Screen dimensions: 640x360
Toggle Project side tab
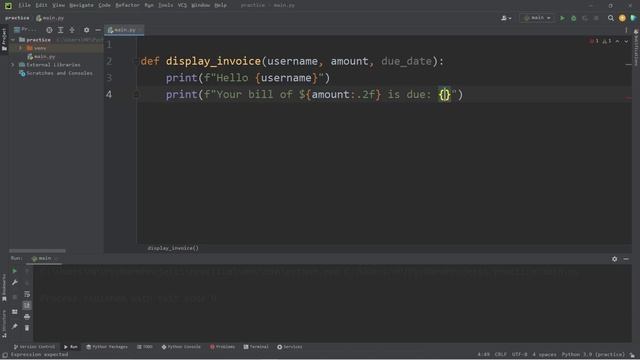4,40
